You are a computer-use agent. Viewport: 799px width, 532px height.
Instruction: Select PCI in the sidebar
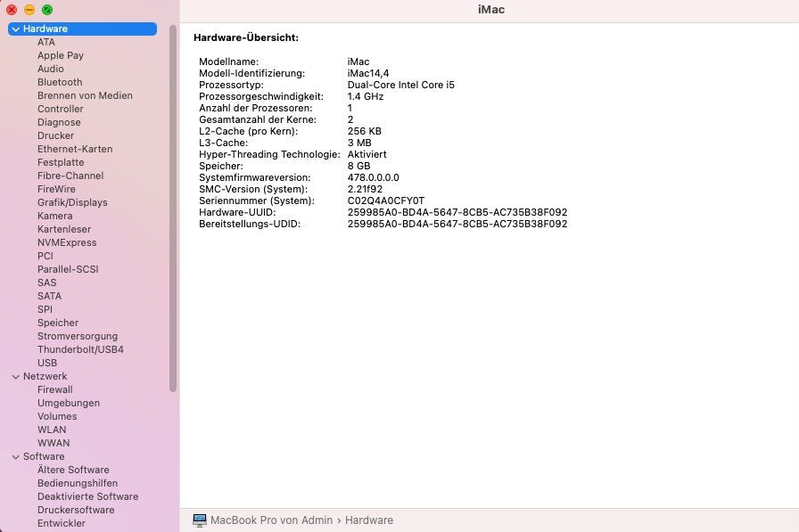(45, 256)
